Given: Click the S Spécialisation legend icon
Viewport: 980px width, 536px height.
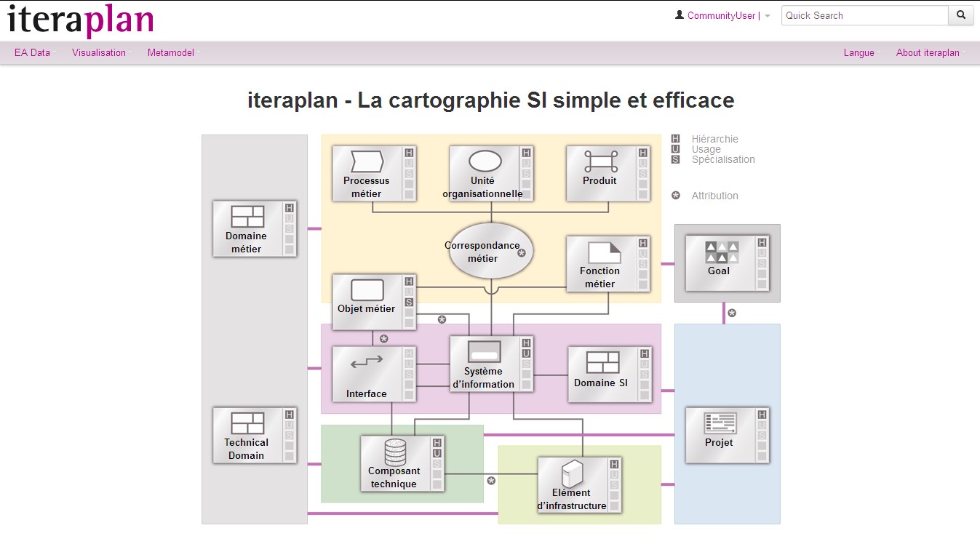Looking at the screenshot, I should click(676, 159).
